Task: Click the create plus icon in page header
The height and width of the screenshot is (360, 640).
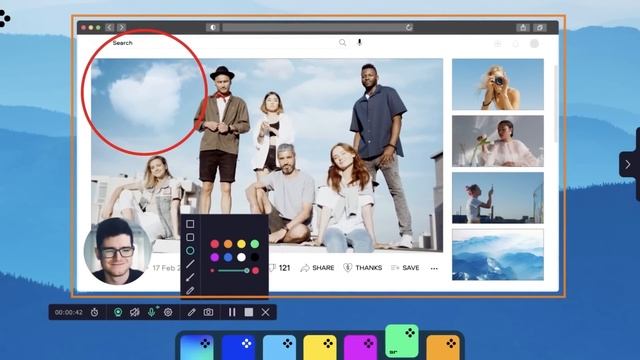Action: coord(498,44)
